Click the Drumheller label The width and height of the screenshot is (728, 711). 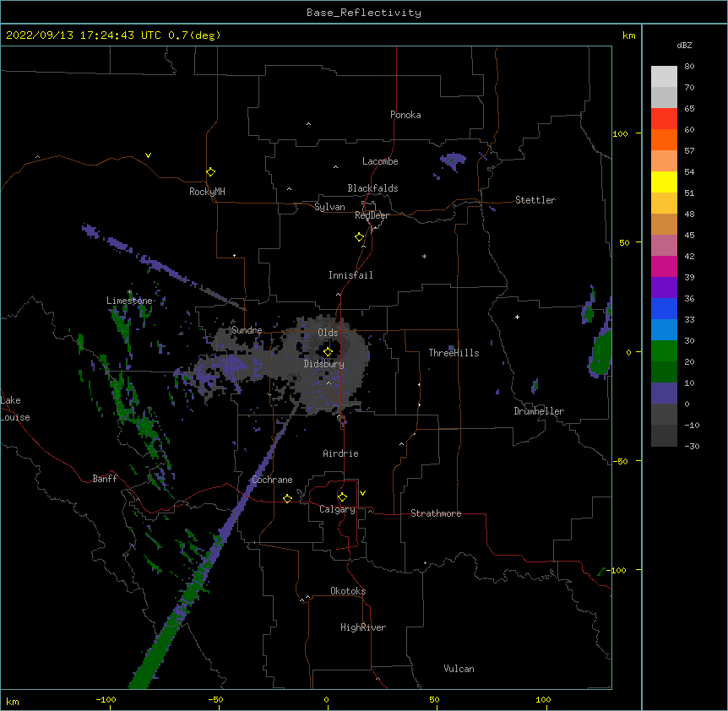[539, 411]
